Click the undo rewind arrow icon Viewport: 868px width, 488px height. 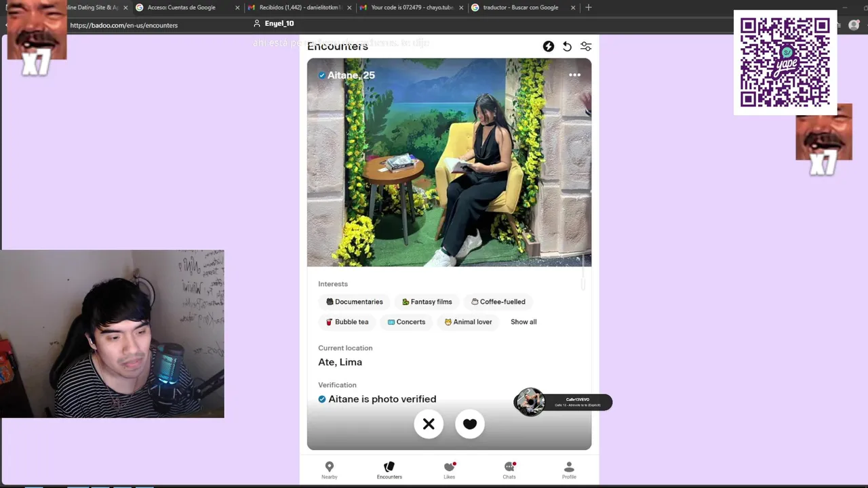[x=567, y=46]
